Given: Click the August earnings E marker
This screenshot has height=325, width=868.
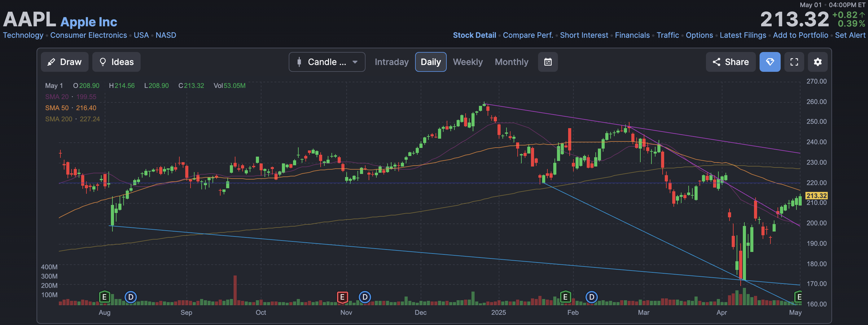Looking at the screenshot, I should click(104, 297).
